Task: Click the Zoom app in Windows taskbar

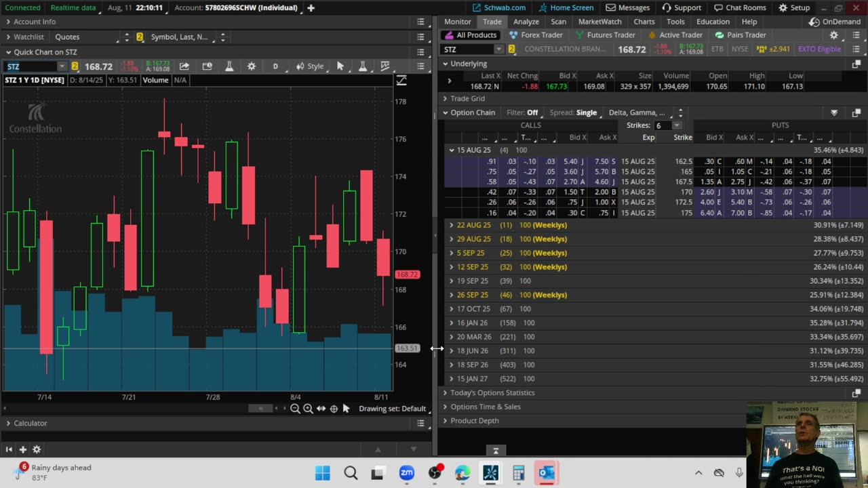Action: click(x=407, y=472)
